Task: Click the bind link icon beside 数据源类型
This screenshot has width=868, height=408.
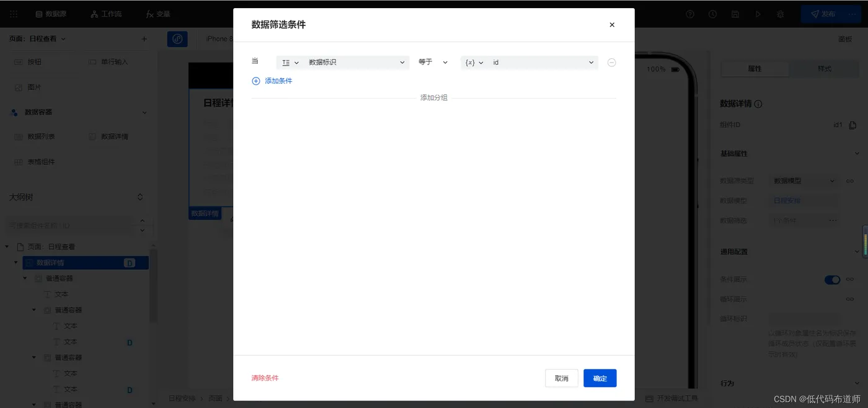Action: coord(850,181)
